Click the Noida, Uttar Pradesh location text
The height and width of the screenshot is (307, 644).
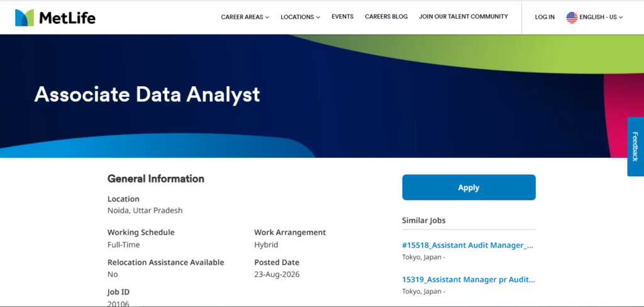tap(145, 210)
